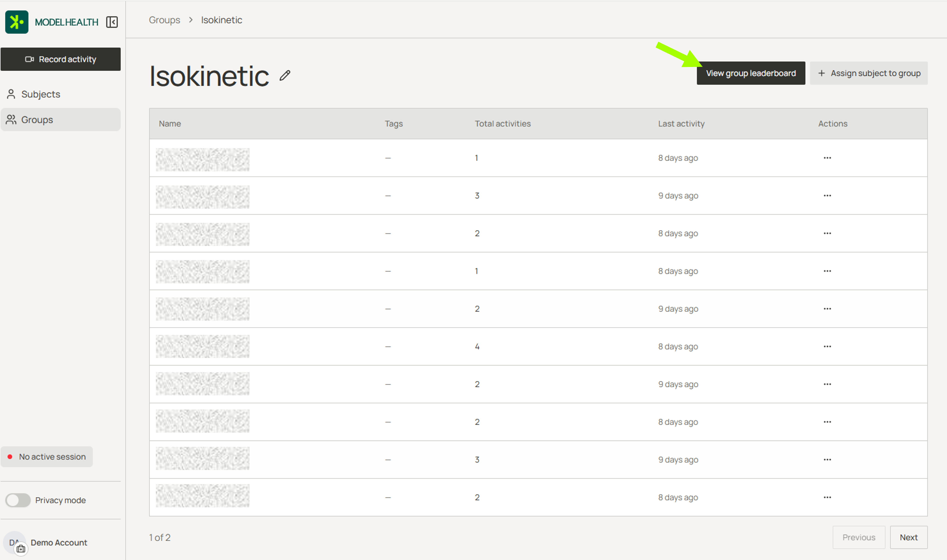
Task: Start recording with Record activity button
Action: click(61, 59)
